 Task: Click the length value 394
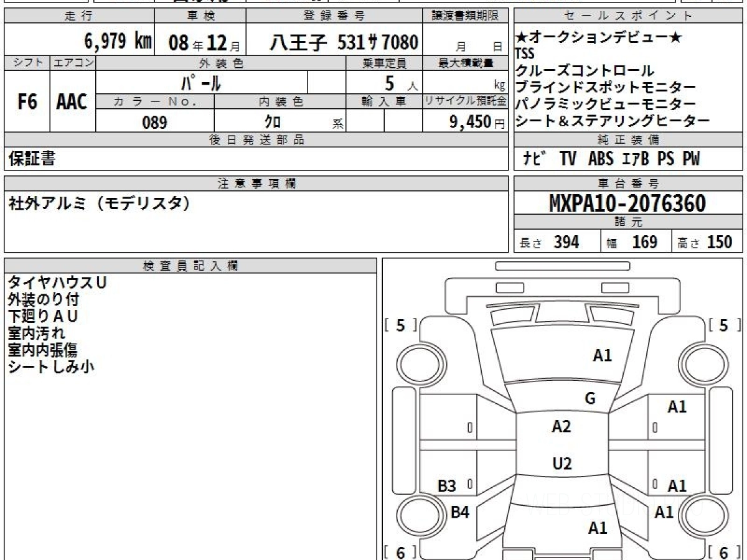pos(566,242)
